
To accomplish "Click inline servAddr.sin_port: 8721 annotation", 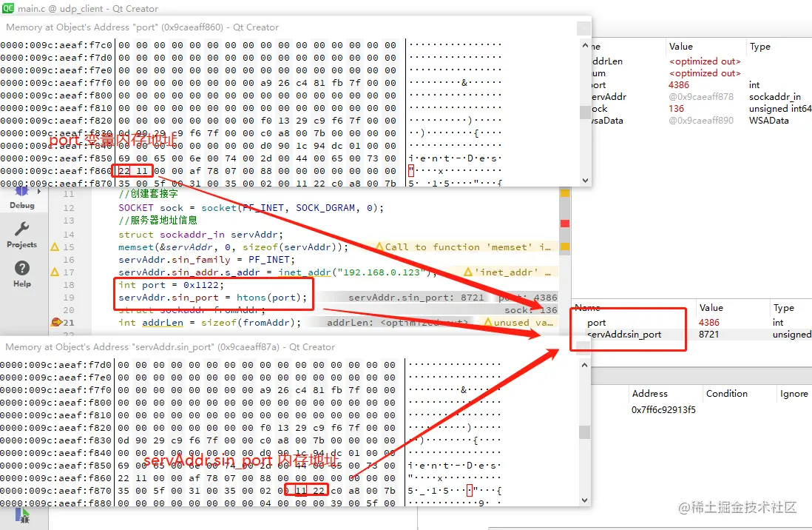I will 416,297.
